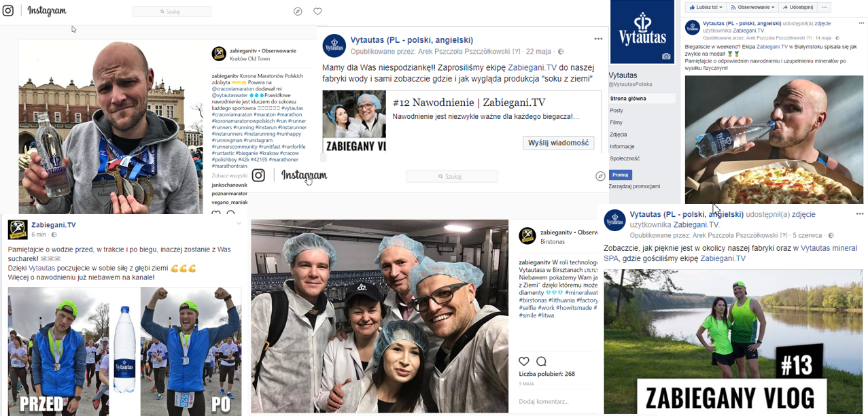Click the blue Promuj button
The height and width of the screenshot is (416, 868).
coord(620,175)
